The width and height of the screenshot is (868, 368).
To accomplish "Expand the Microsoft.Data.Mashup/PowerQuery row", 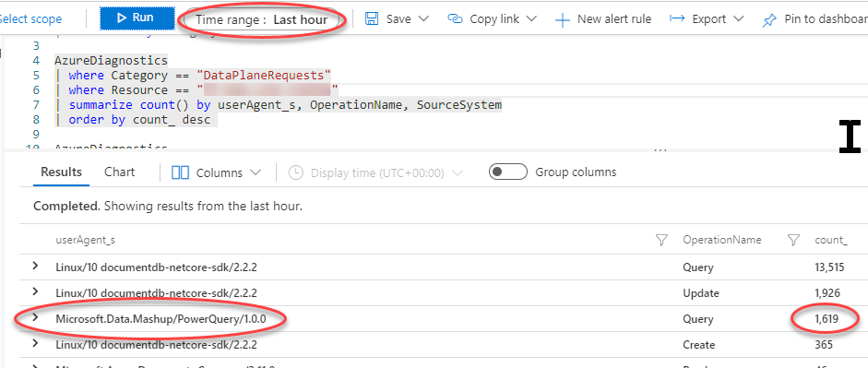I will 35,317.
